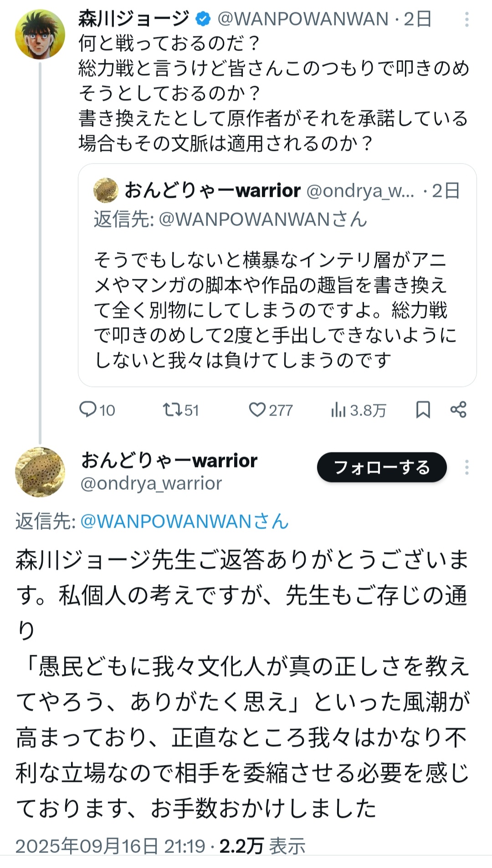This screenshot has height=868, width=492.
Task: Open おんどりゃーwarrior's large profile avatar
Action: tap(40, 472)
